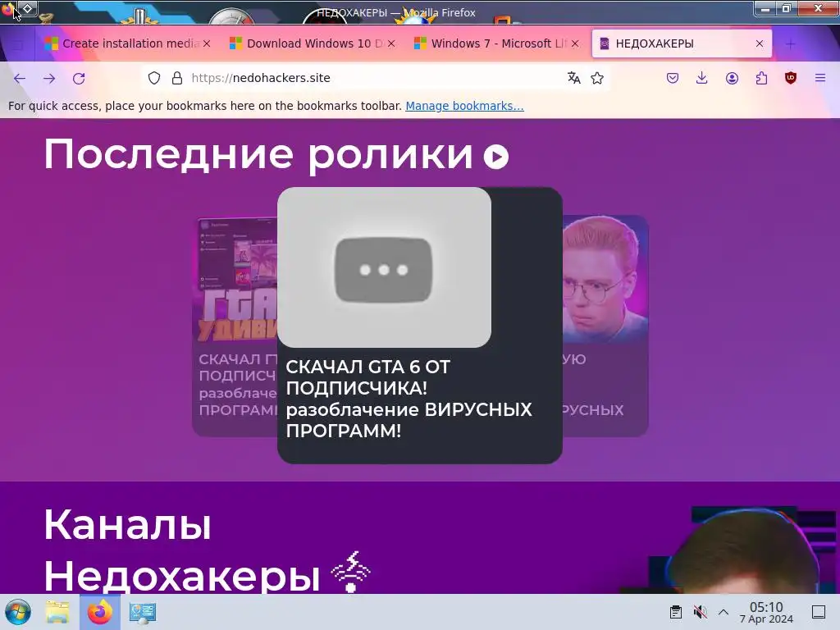
Task: Go back to the previous page
Action: coord(20,78)
